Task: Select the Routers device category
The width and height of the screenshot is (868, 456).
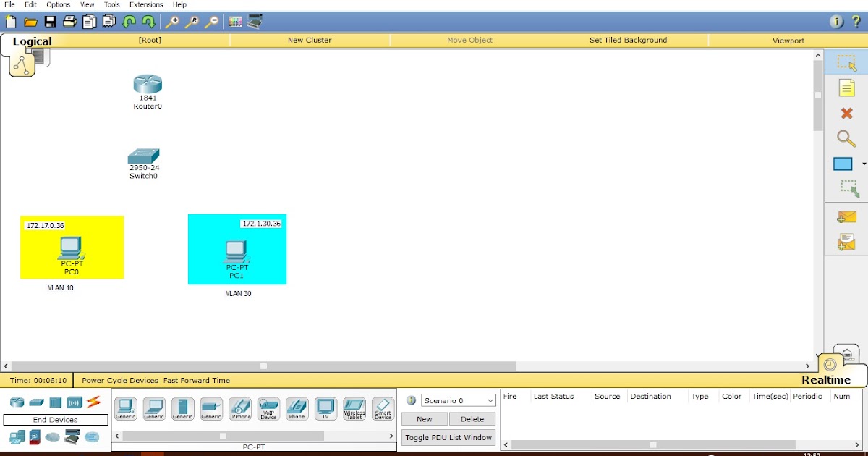Action: pyautogui.click(x=16, y=402)
